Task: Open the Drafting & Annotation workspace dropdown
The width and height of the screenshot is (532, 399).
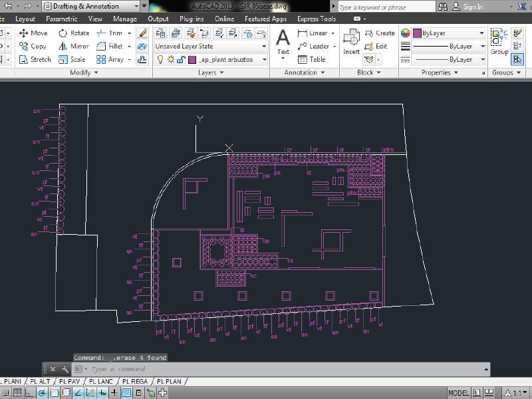Action: 92,7
